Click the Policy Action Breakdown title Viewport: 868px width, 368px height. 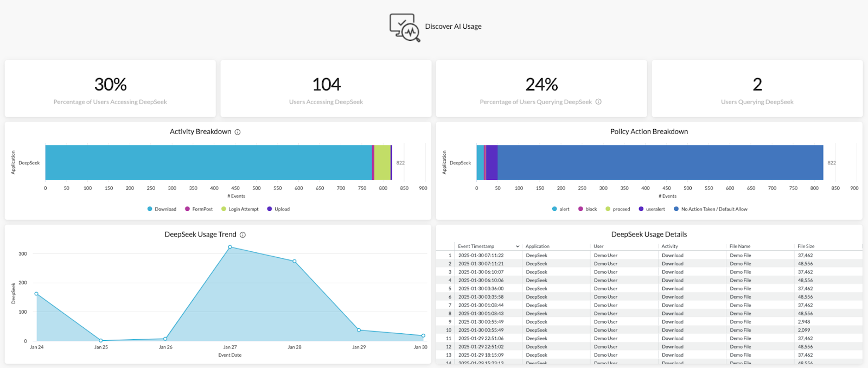pyautogui.click(x=649, y=131)
